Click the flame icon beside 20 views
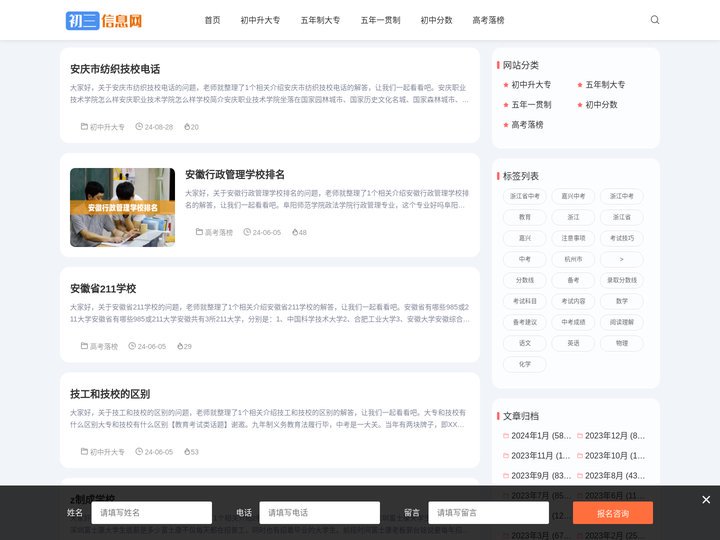The image size is (720, 540). (187, 126)
